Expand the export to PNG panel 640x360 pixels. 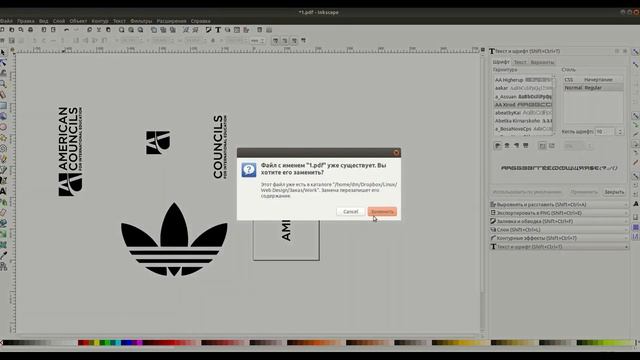(x=559, y=213)
